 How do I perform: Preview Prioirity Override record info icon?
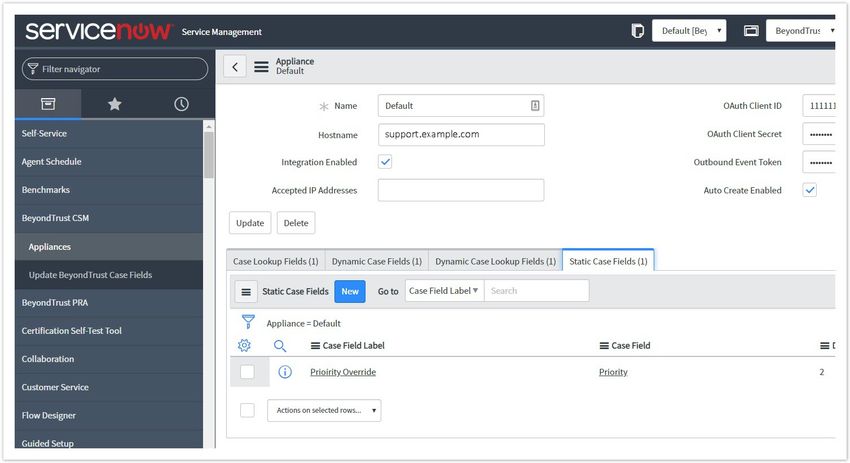285,372
